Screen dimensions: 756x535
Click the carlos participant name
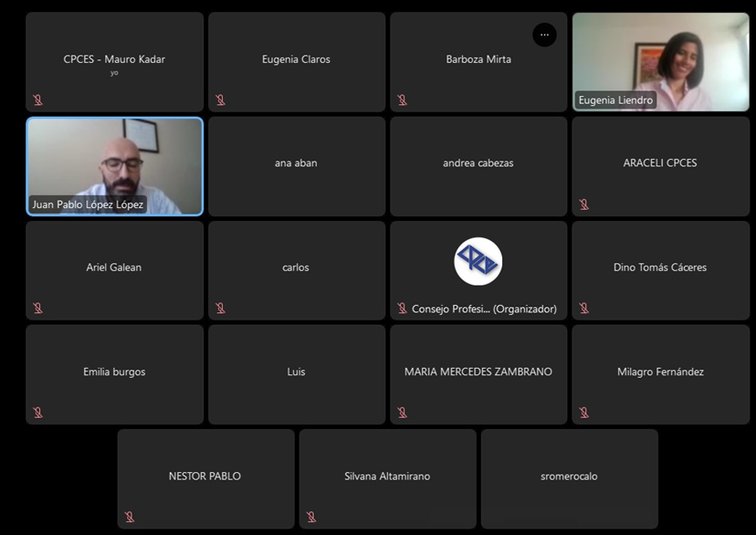tap(296, 267)
